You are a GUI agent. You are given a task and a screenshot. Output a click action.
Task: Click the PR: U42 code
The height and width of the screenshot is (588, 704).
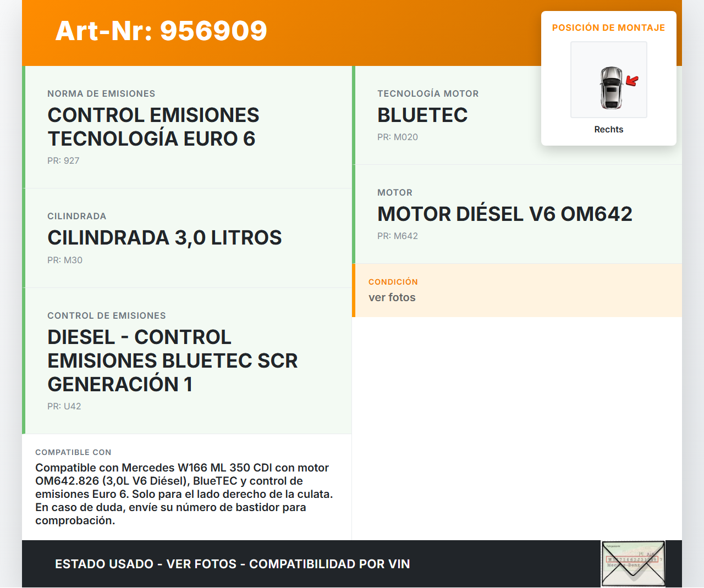coord(64,407)
